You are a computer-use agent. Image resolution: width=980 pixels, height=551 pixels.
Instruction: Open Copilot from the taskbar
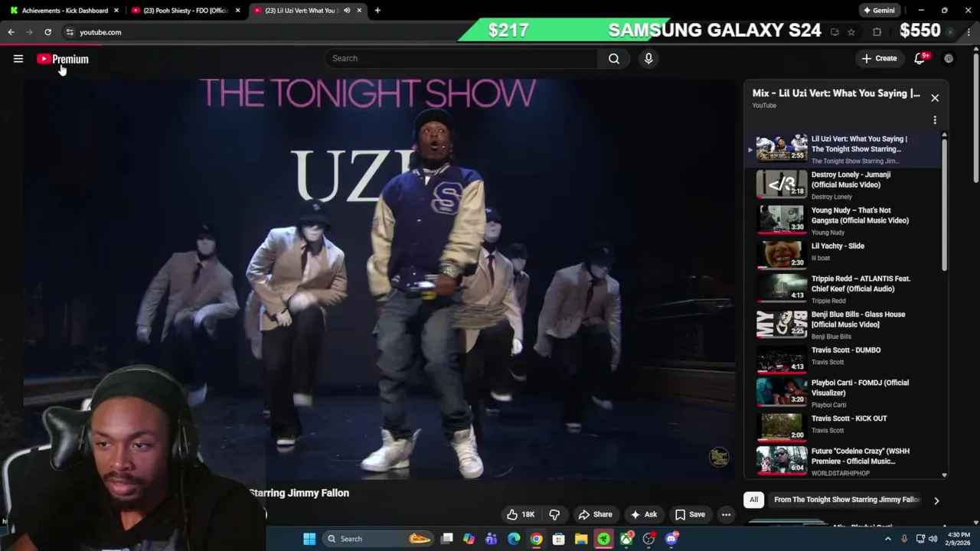[x=469, y=539]
